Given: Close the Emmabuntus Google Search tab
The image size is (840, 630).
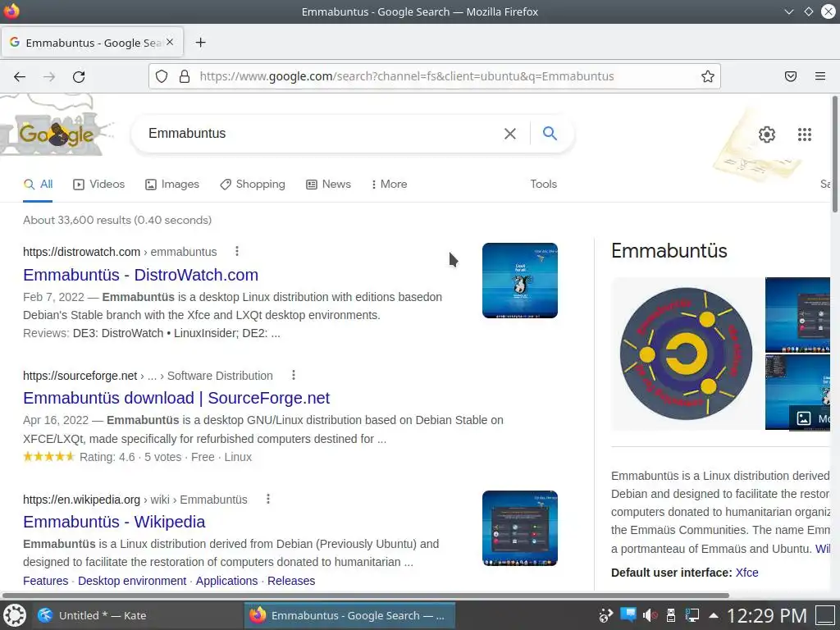Looking at the screenshot, I should pos(170,42).
